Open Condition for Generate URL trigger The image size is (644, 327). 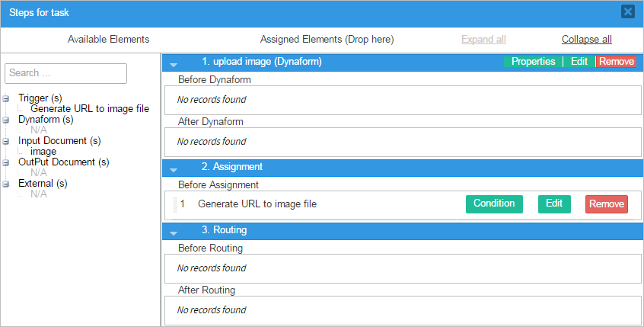pos(494,204)
